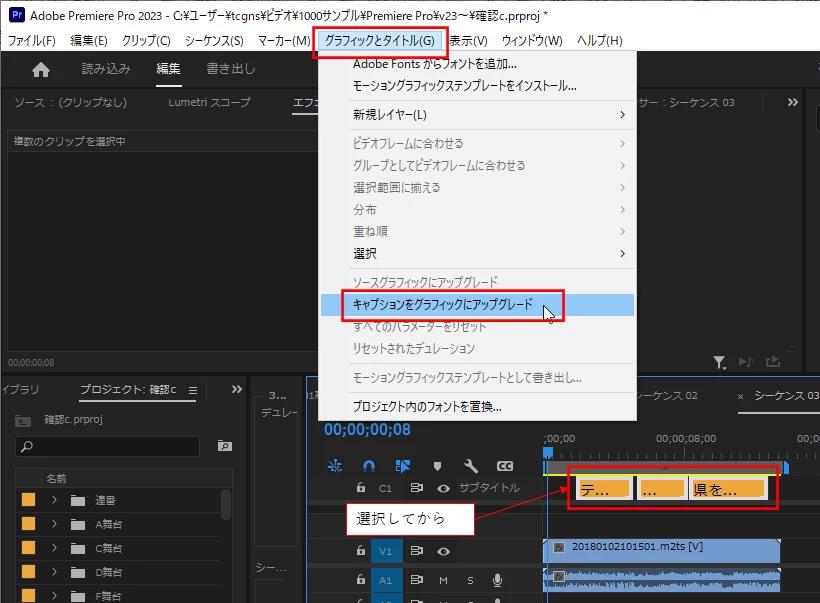
Task: Toggle sync lock for the C1 track
Action: (416, 488)
